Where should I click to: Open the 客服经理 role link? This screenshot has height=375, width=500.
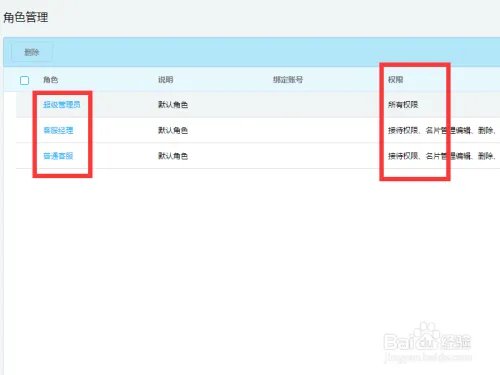(58, 130)
